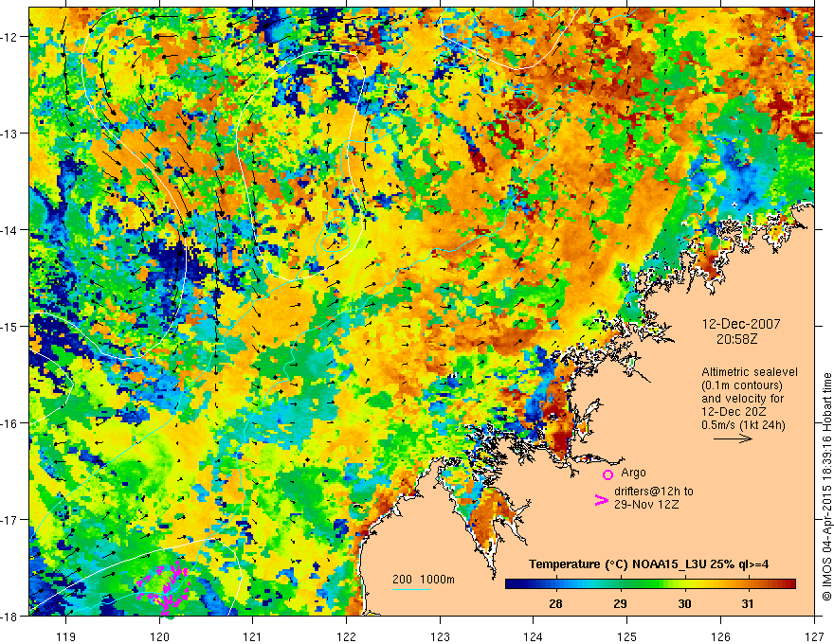The height and width of the screenshot is (644, 834).
Task: Click the latitude axis label -13
Action: 10,134
